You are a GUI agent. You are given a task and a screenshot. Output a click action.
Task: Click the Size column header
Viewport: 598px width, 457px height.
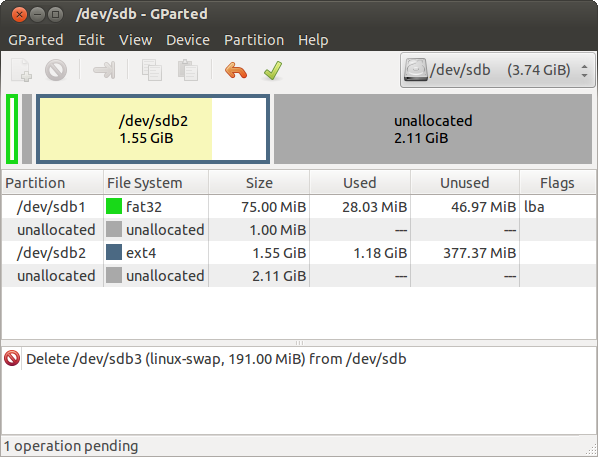pos(259,183)
